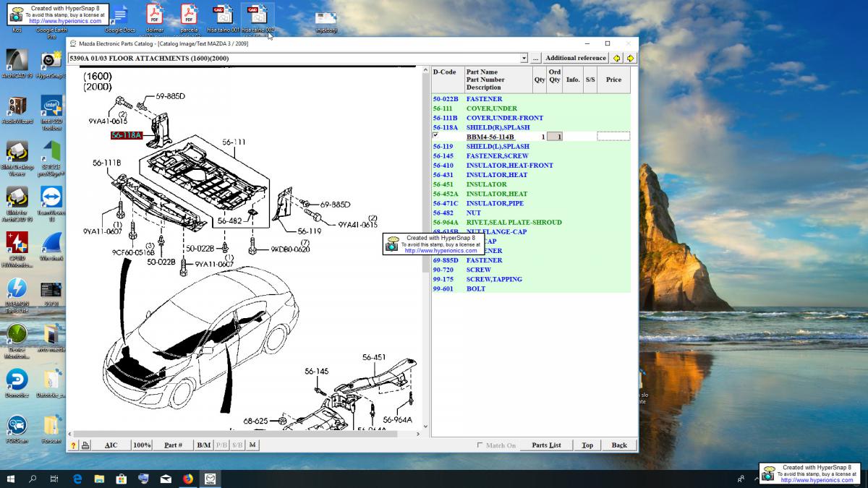Image resolution: width=868 pixels, height=488 pixels.
Task: Select the TeamViewer 13 desktop icon
Action: pos(51,205)
